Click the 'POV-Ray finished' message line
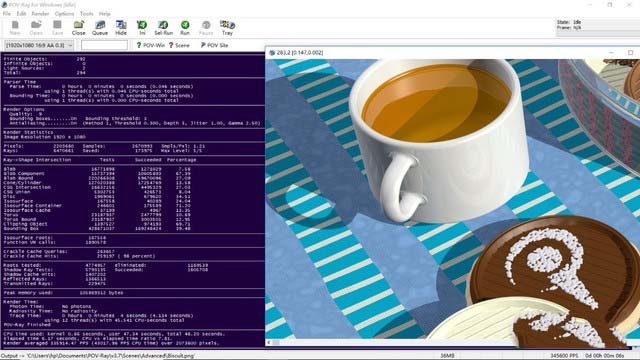The height and width of the screenshot is (360, 640). pyautogui.click(x=27, y=324)
